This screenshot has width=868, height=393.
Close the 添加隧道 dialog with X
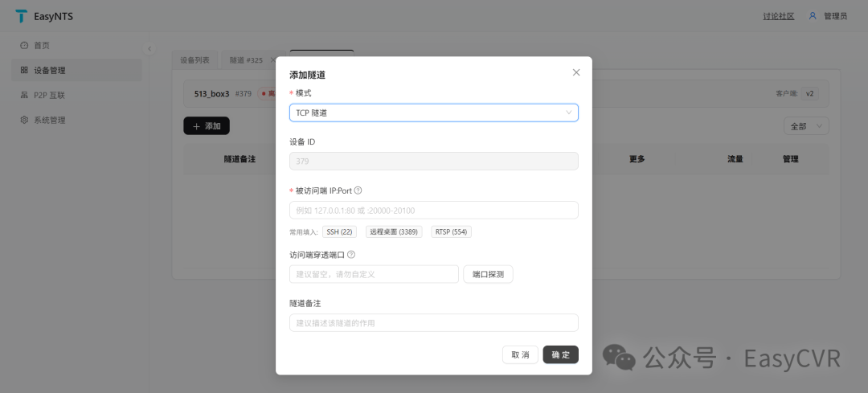tap(575, 72)
